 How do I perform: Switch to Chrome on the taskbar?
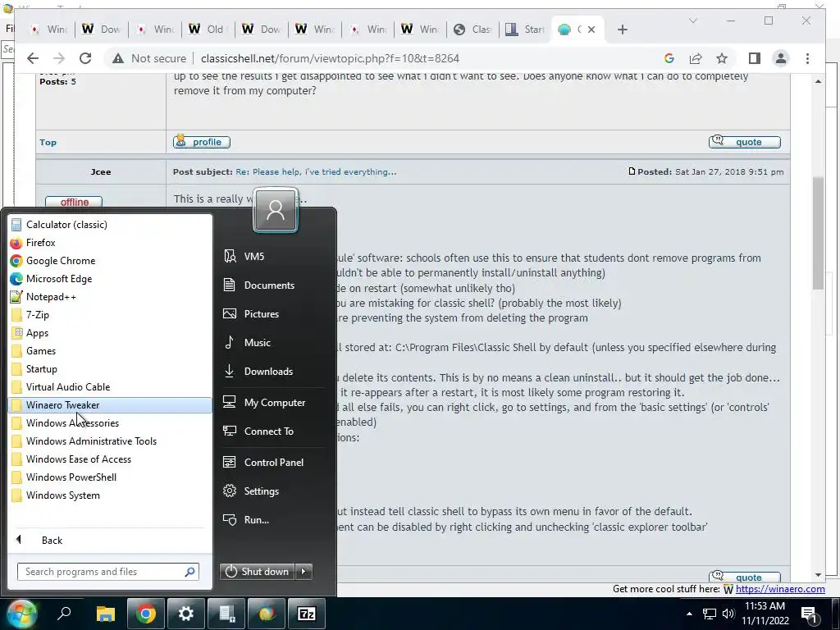[146, 614]
